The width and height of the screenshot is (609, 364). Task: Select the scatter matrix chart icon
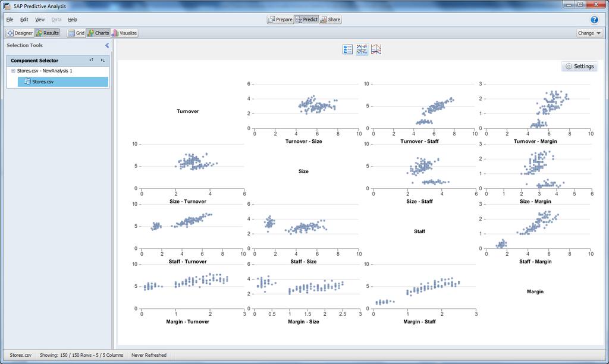pyautogui.click(x=362, y=49)
